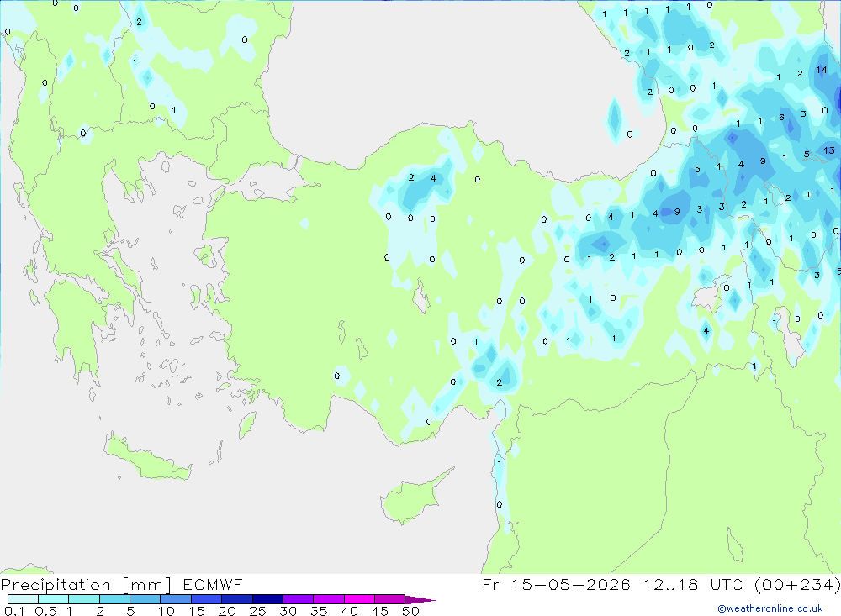Pick the 10–15 mm legend color swatch
841x616 pixels.
click(176, 599)
